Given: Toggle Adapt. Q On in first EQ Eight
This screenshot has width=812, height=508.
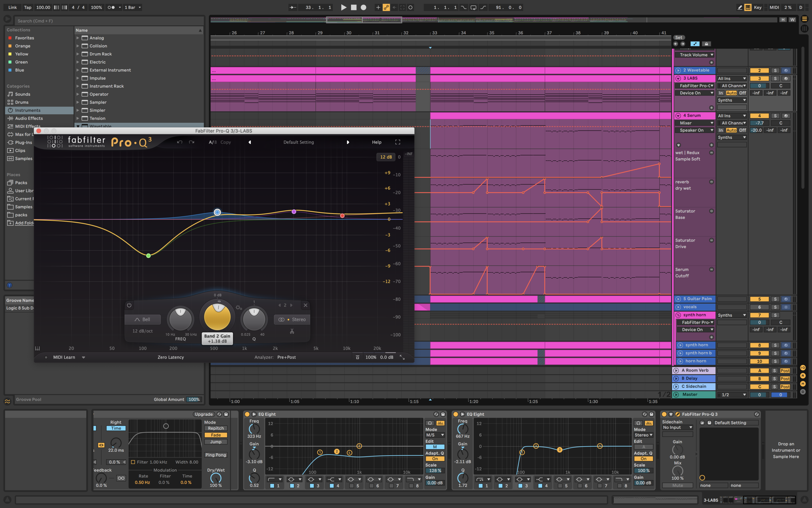Looking at the screenshot, I should (435, 459).
